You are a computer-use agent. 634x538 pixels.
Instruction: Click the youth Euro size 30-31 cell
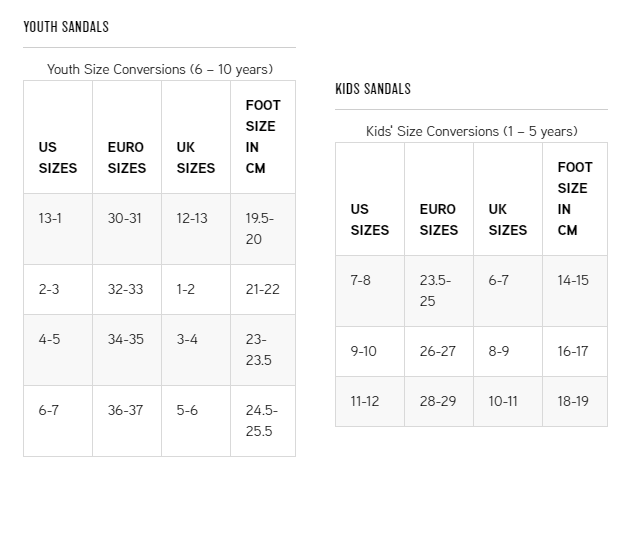tap(127, 229)
